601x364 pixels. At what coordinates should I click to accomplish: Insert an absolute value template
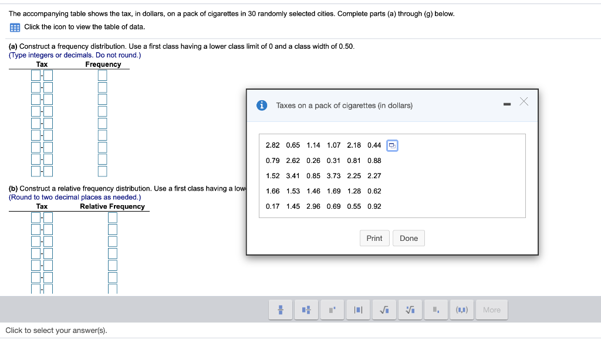point(358,309)
